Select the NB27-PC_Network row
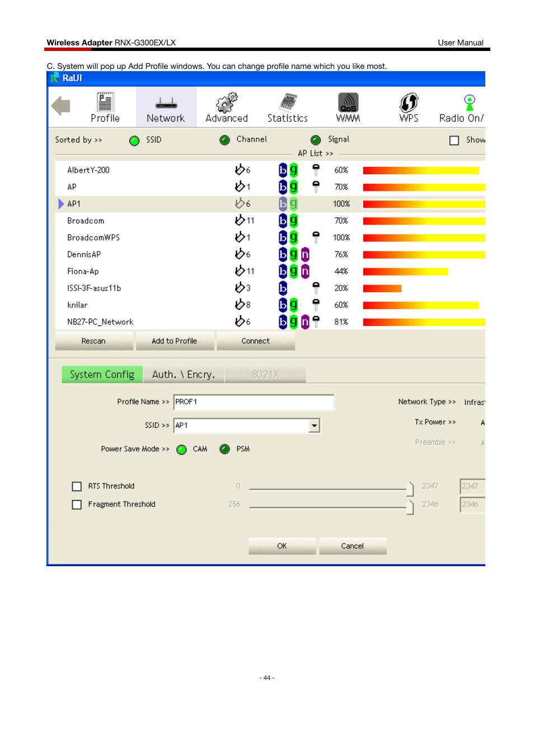The width and height of the screenshot is (534, 756). point(270,321)
